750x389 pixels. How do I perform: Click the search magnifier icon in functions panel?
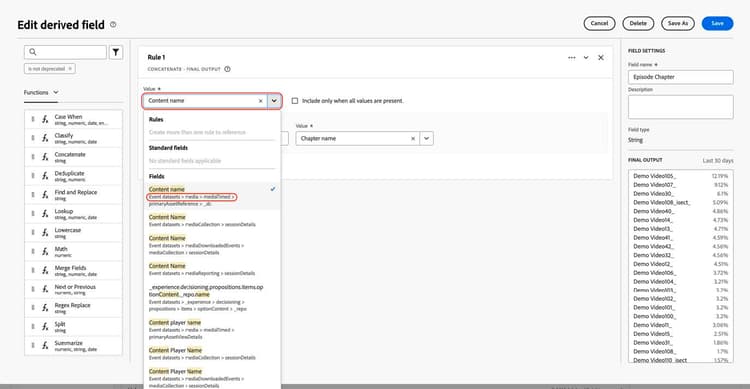coord(33,52)
